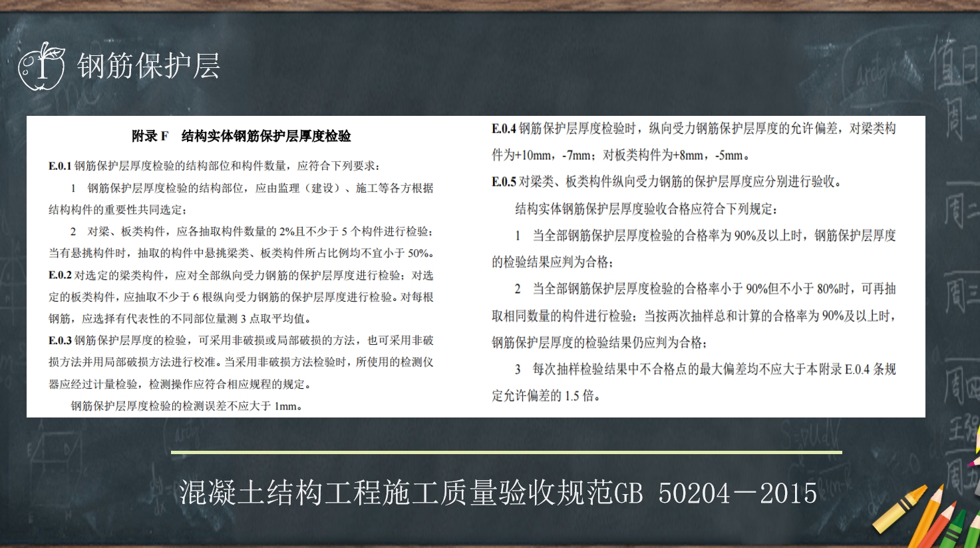Click the line starting 3 每次抽样检验结果中不合格点
980x548 pixels.
tap(705, 369)
